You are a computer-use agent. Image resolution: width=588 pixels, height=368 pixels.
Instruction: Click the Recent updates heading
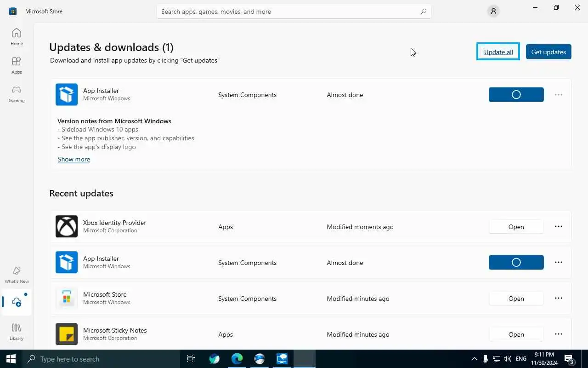(81, 193)
